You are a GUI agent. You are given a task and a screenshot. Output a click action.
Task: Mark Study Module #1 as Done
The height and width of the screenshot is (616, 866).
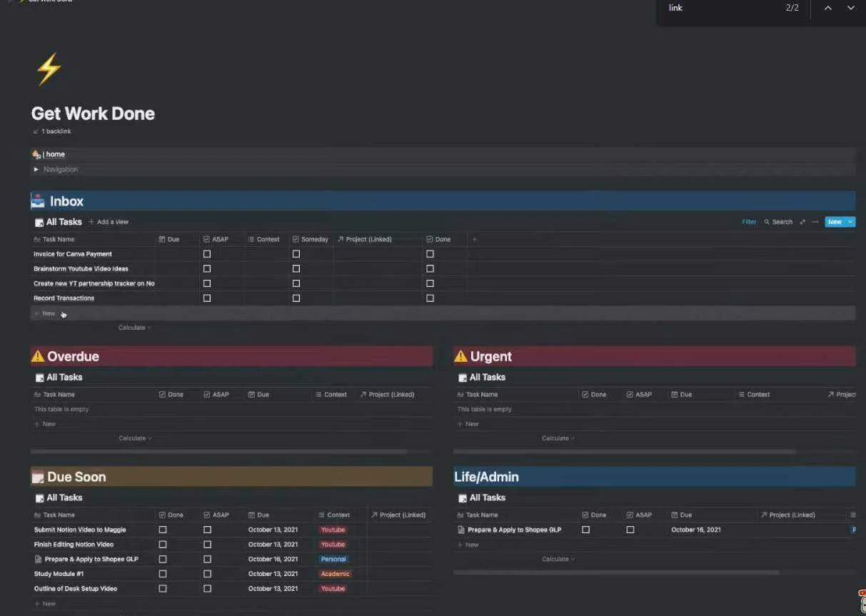163,574
